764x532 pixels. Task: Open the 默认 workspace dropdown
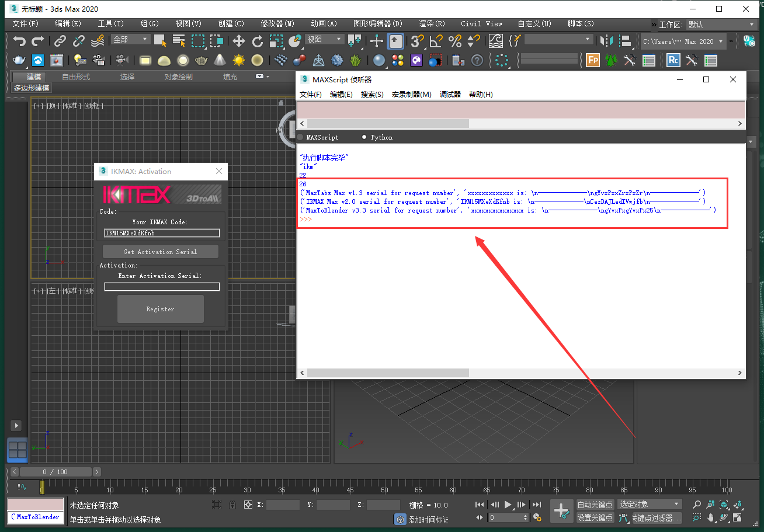tap(721, 25)
